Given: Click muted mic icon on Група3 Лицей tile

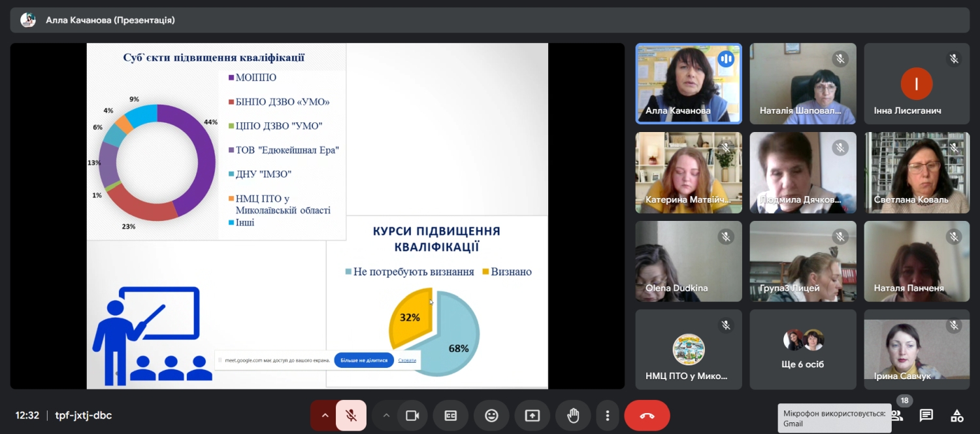Looking at the screenshot, I should pos(840,237).
